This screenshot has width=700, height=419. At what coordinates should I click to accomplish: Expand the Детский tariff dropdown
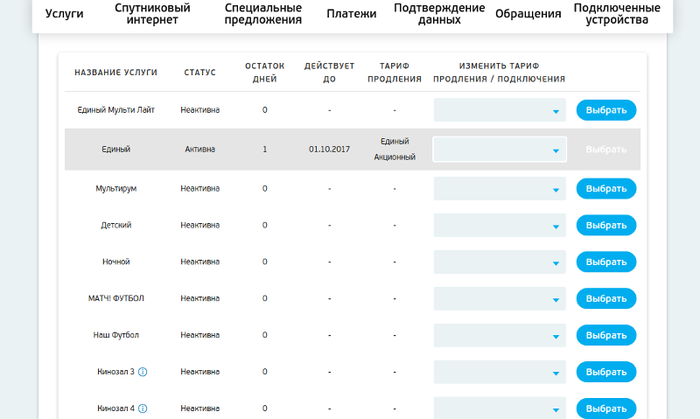pyautogui.click(x=499, y=225)
